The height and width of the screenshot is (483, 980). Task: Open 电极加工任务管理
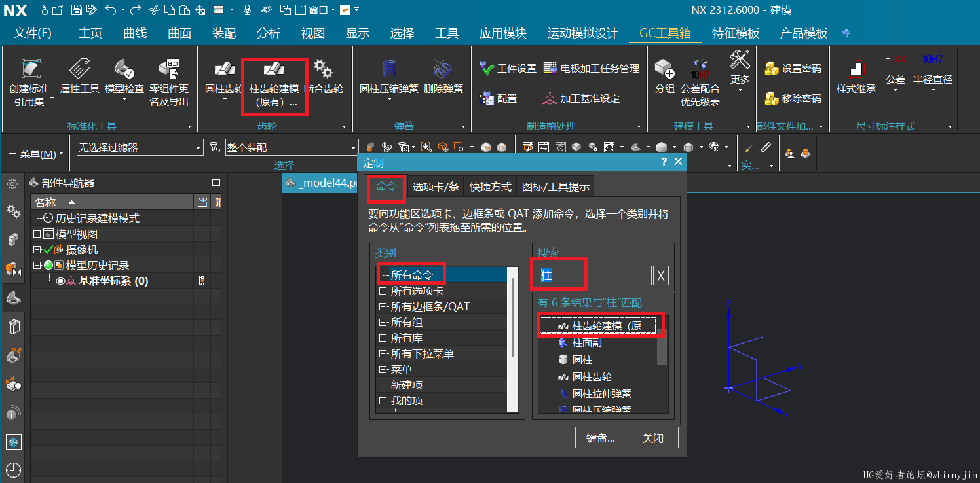click(592, 68)
